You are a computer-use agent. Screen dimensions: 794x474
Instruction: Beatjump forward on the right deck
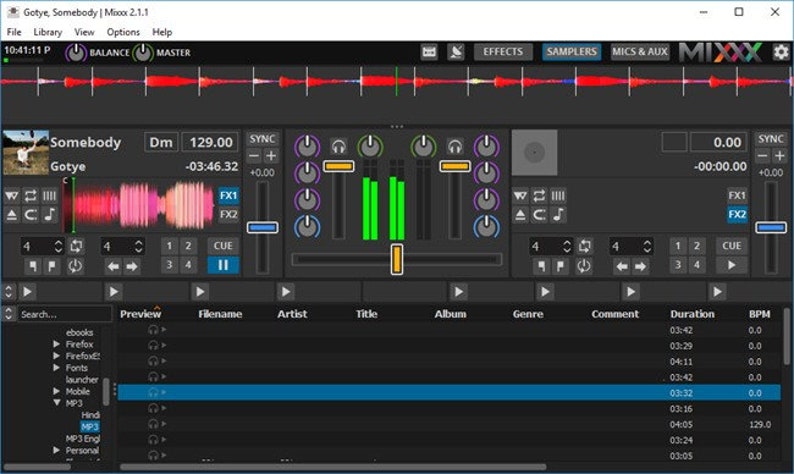click(641, 266)
